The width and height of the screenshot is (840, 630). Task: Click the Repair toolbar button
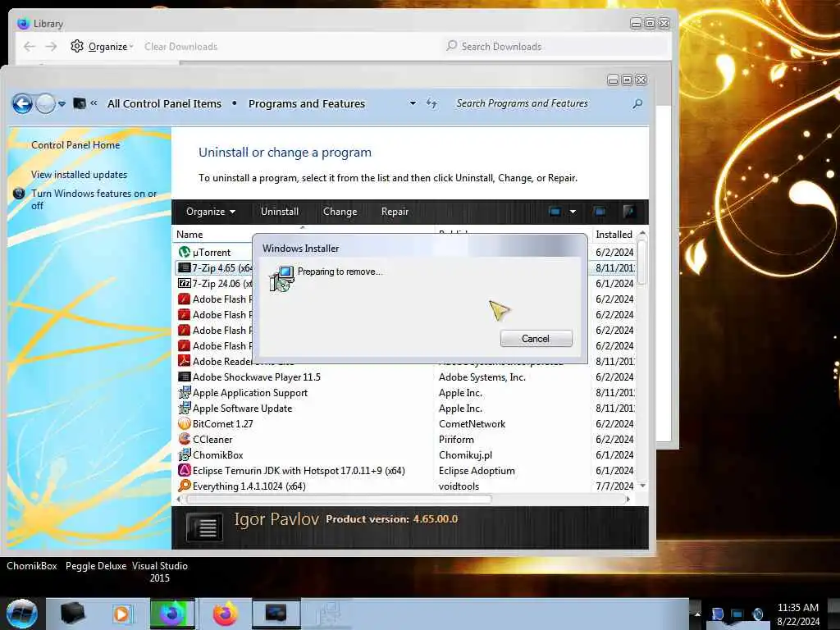click(x=395, y=212)
